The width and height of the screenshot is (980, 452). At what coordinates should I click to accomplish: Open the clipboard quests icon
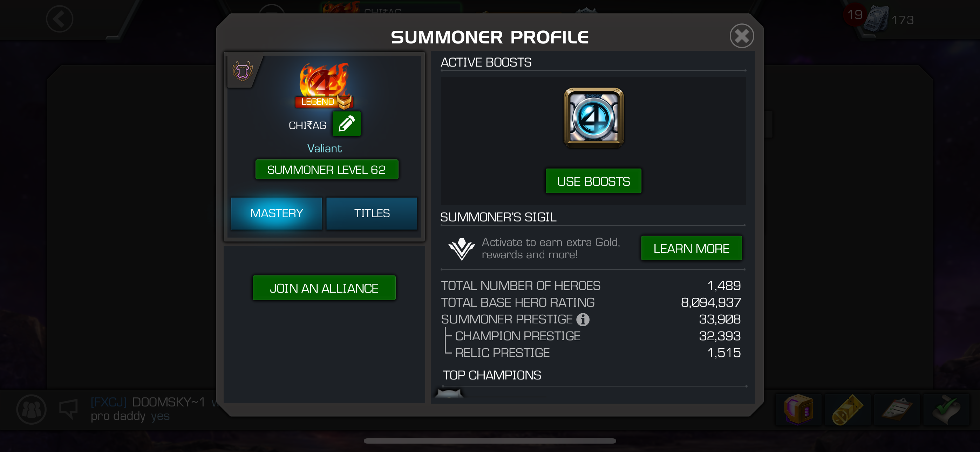coord(897,409)
